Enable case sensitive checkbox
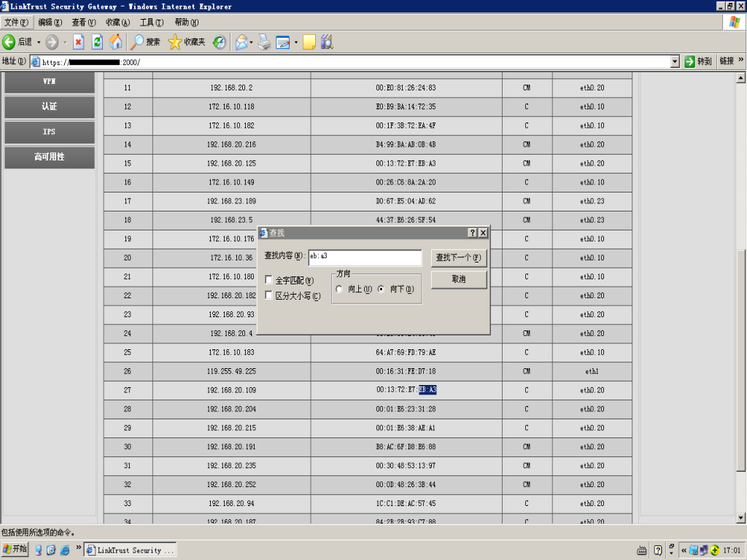The image size is (747, 560). click(269, 295)
